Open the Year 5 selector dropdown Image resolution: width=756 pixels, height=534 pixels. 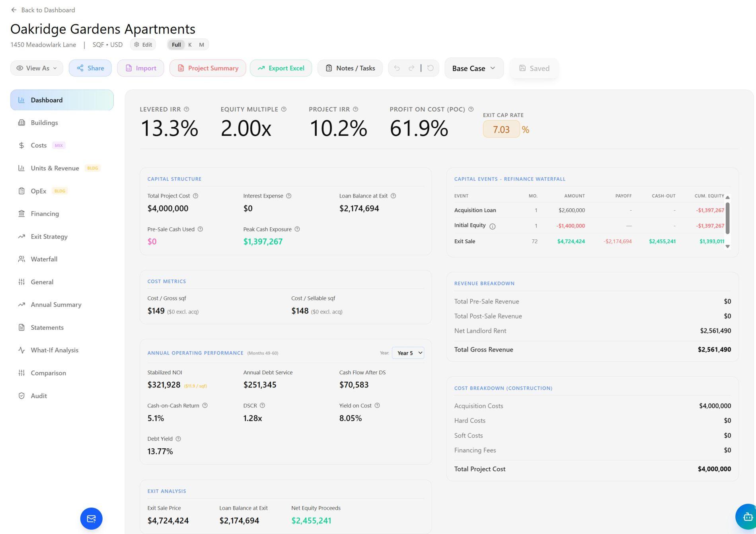pyautogui.click(x=408, y=353)
